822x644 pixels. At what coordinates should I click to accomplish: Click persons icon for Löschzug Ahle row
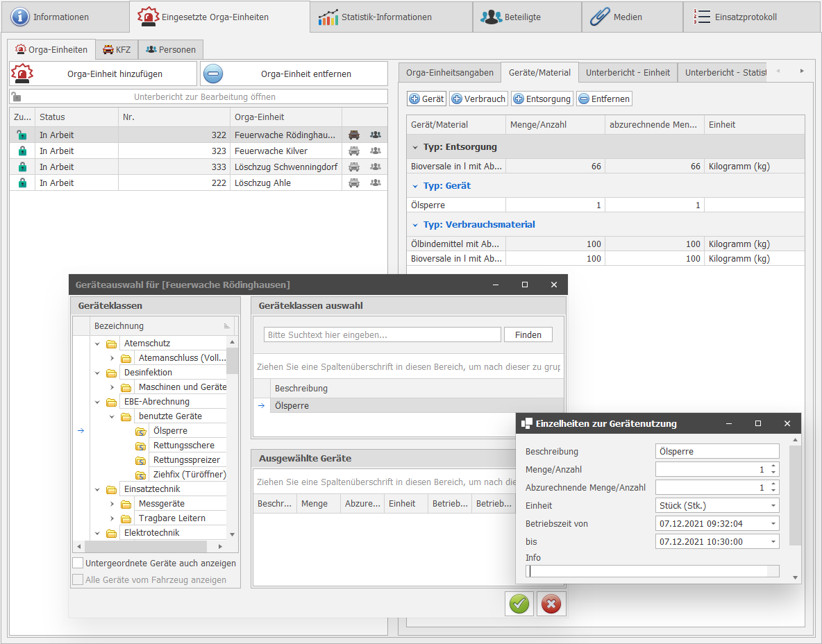376,183
